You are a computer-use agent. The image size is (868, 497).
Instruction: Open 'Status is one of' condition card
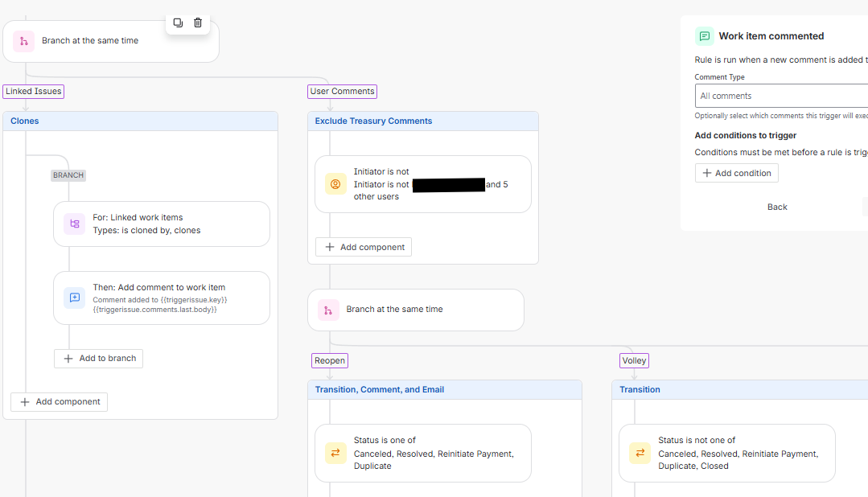(x=423, y=453)
